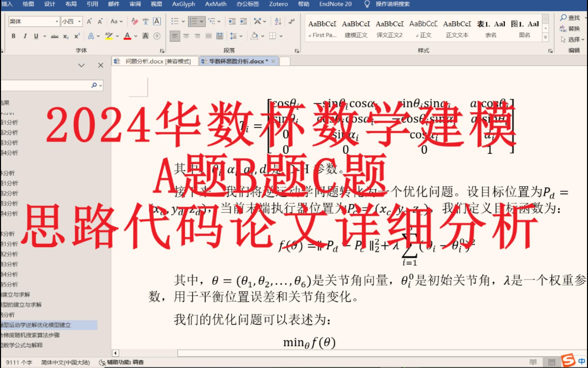Expand multilevel list dropdown
The image size is (588, 368).
tap(219, 21)
